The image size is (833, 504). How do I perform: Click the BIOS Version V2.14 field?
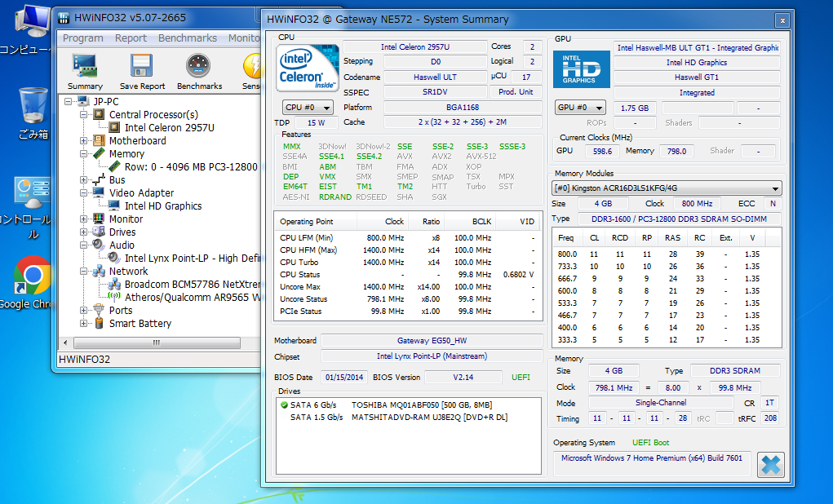463,377
